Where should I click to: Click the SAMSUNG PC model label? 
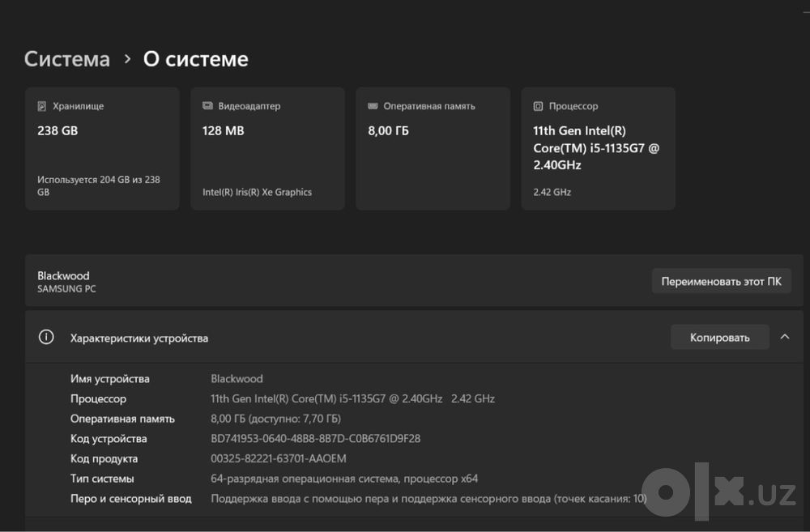click(66, 289)
